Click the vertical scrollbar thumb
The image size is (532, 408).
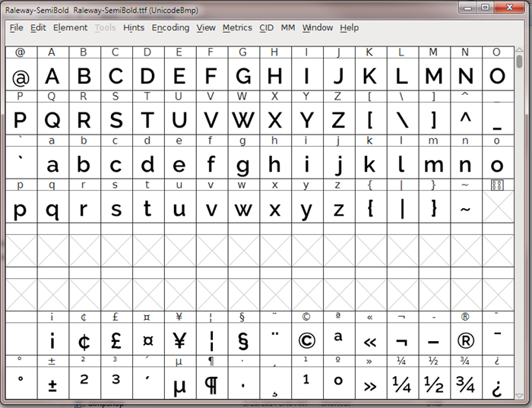coord(519,62)
